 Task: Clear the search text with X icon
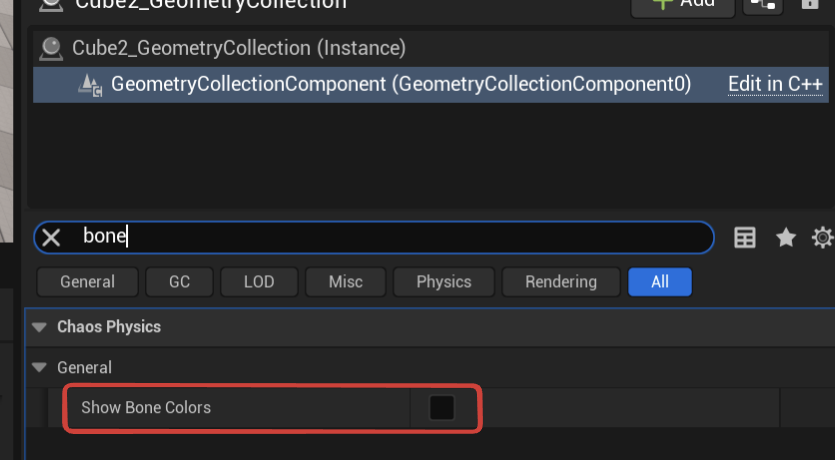click(x=51, y=238)
